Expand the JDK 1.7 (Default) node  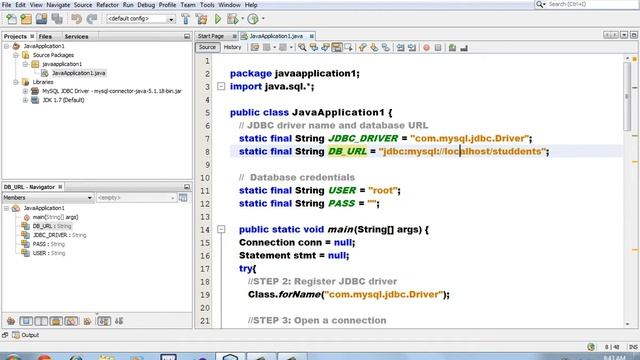(x=25, y=100)
